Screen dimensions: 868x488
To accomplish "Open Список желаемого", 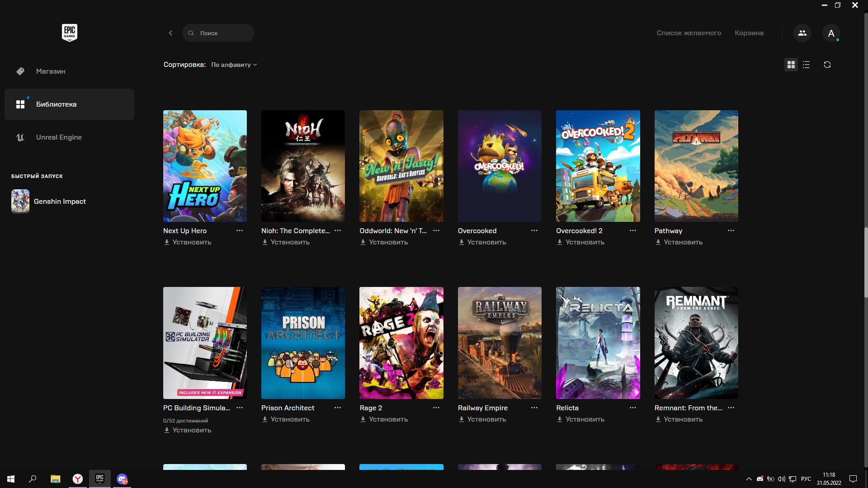I will (689, 33).
